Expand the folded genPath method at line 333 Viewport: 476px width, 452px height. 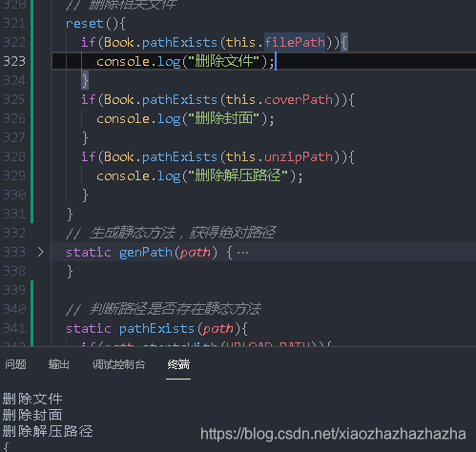pos(40,252)
